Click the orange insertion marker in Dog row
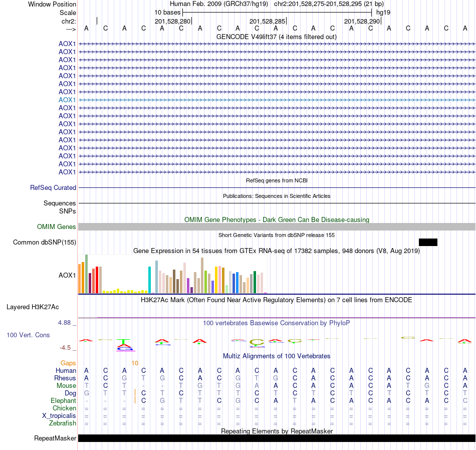 pyautogui.click(x=135, y=393)
